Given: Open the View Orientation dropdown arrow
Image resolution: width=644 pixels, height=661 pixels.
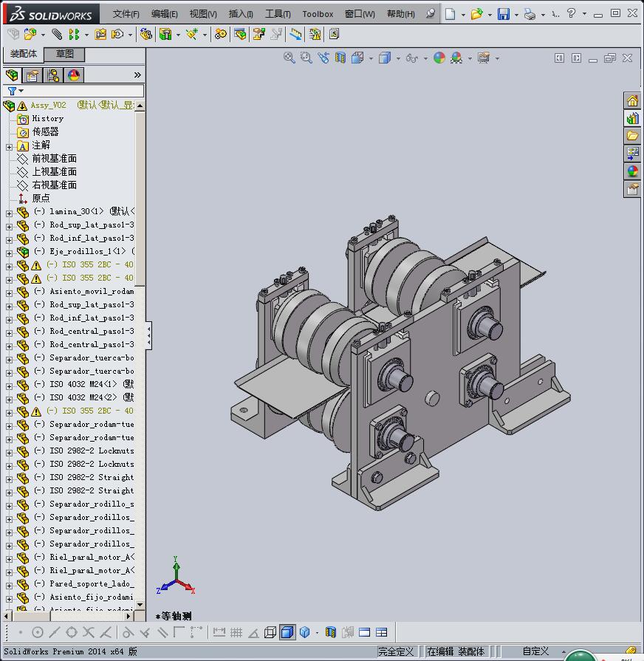Looking at the screenshot, I should (371, 58).
